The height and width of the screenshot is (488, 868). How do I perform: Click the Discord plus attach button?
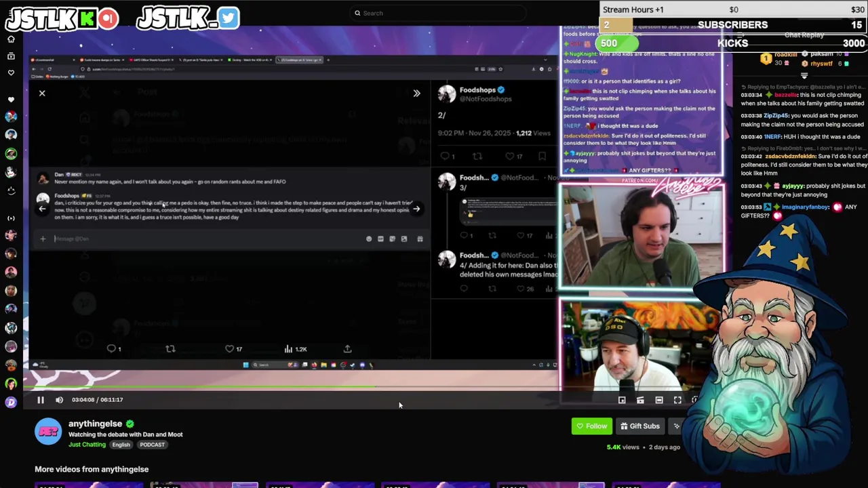[43, 239]
